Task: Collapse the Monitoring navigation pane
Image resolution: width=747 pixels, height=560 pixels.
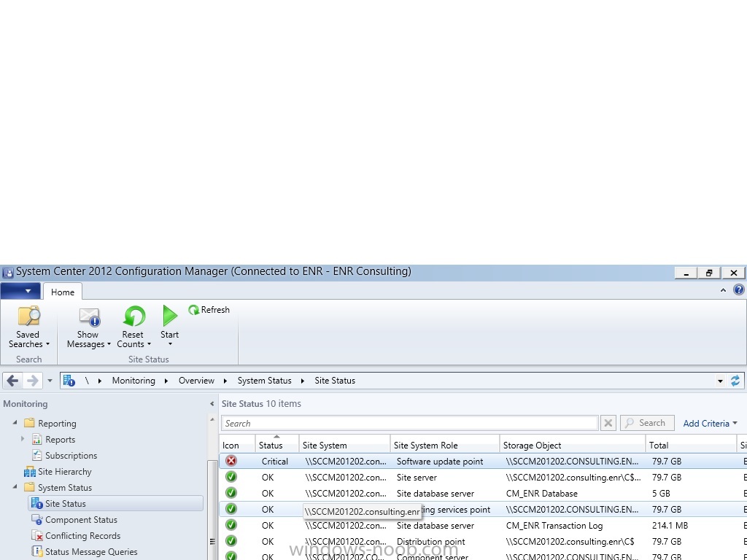Action: tap(212, 404)
